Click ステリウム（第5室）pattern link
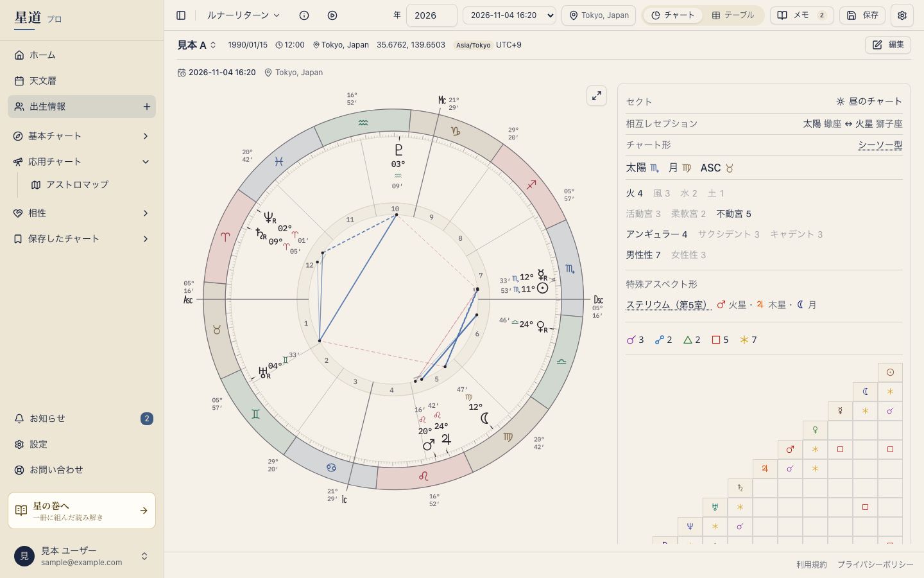 click(x=668, y=305)
